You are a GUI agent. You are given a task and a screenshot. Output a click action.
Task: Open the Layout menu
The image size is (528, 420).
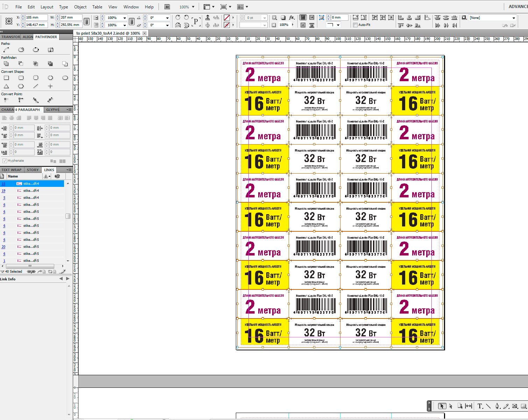point(47,7)
